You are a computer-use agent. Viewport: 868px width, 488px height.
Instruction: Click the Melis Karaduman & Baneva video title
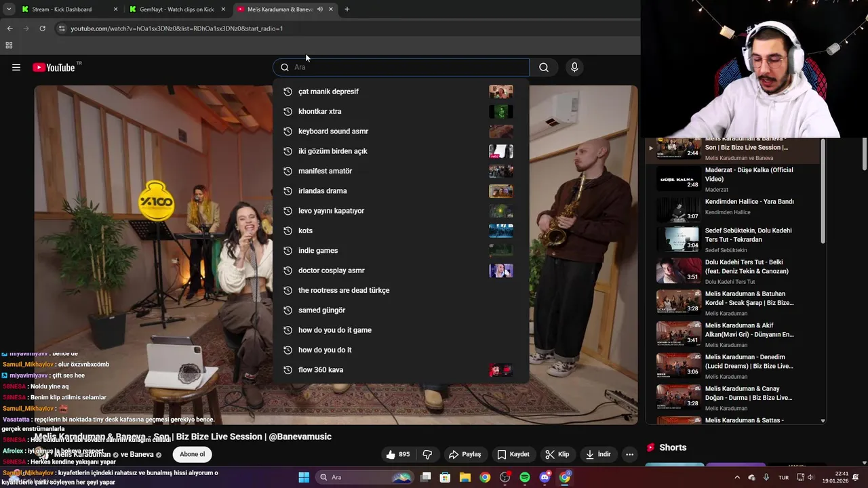[183, 436]
